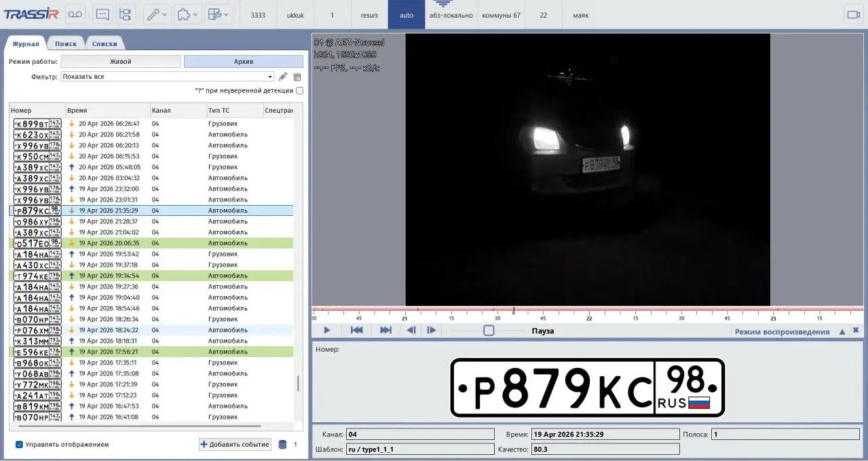Switch to the Поиск tab
The width and height of the screenshot is (868, 461).
coord(66,43)
